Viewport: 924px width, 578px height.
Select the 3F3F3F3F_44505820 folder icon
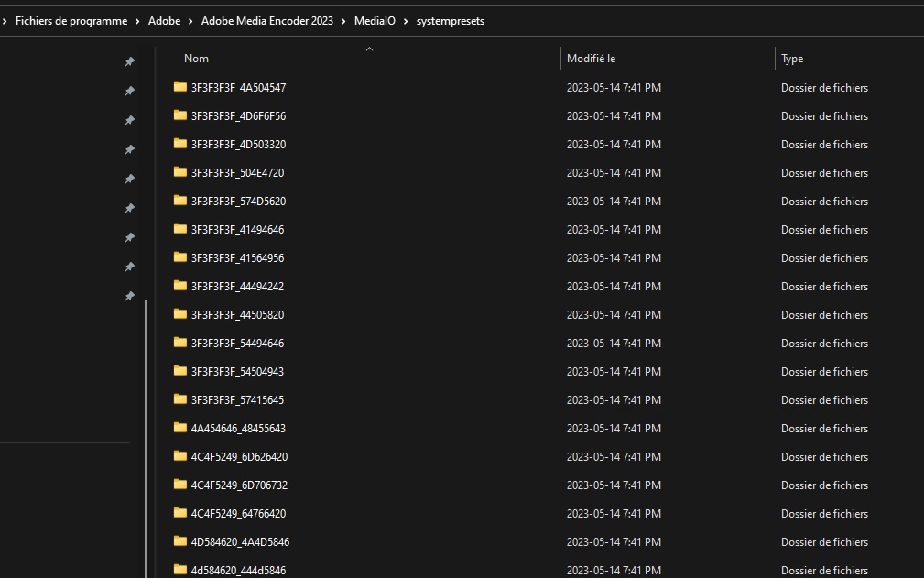pyautogui.click(x=180, y=313)
